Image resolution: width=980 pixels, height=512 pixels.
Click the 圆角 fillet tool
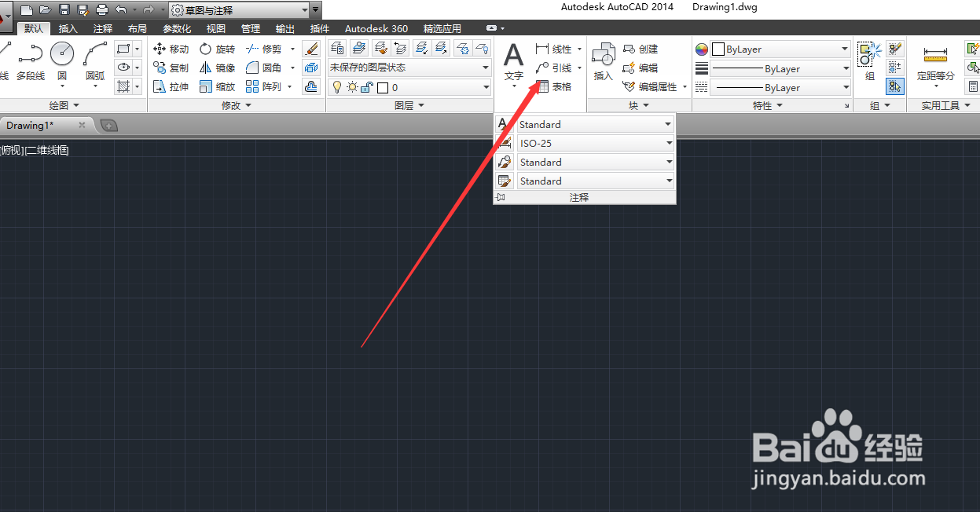tap(264, 68)
